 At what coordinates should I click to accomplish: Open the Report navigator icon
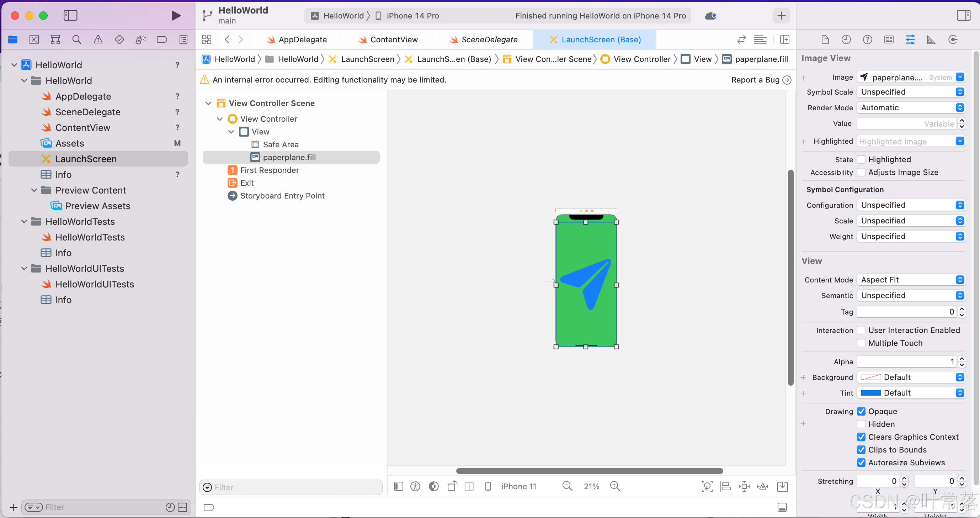coord(184,39)
